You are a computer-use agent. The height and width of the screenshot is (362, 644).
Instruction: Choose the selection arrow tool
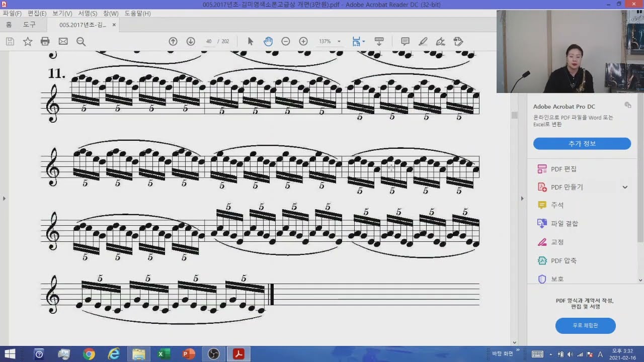(x=251, y=41)
